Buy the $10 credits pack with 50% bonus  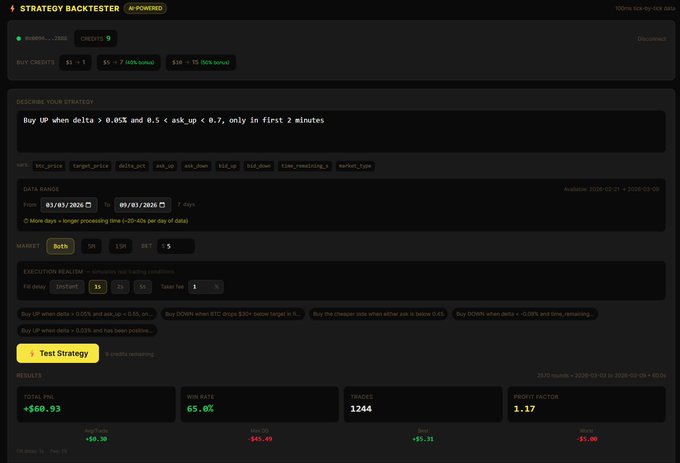click(x=201, y=62)
